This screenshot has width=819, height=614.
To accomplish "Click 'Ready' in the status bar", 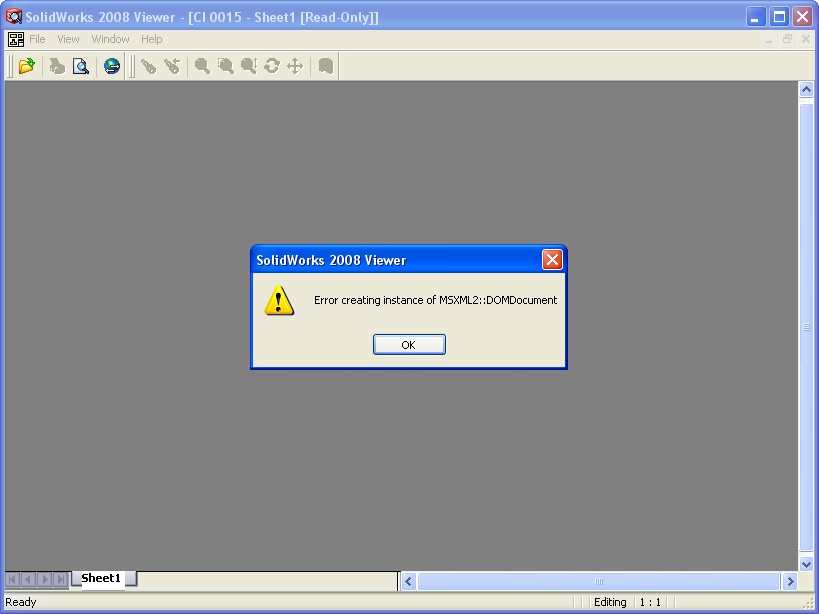I will [21, 602].
